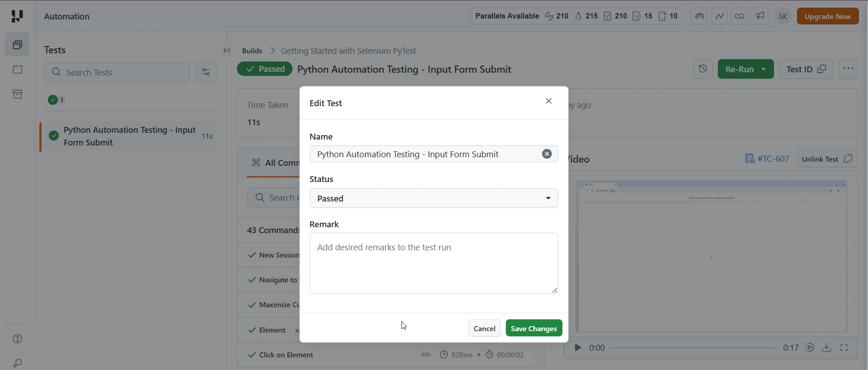Click the Remark text area
The image size is (868, 370).
434,263
